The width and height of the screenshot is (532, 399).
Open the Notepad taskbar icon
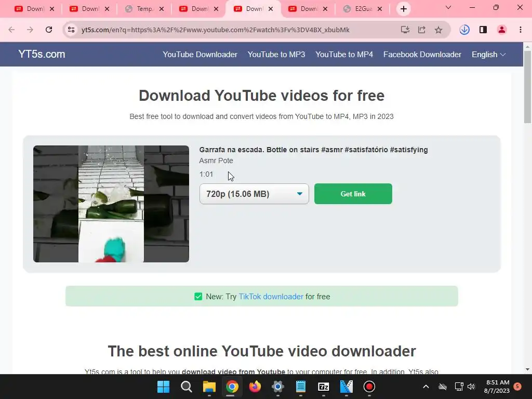click(x=301, y=387)
